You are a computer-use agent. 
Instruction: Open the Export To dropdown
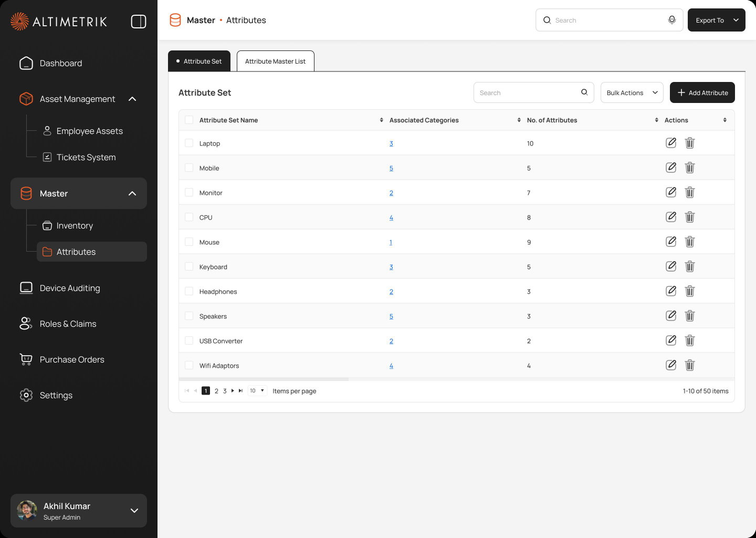point(716,20)
